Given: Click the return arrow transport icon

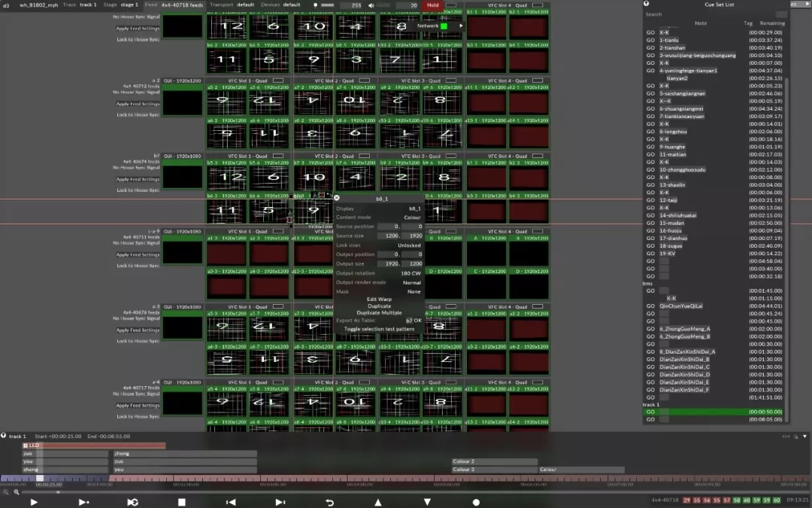Looking at the screenshot, I should [x=329, y=502].
